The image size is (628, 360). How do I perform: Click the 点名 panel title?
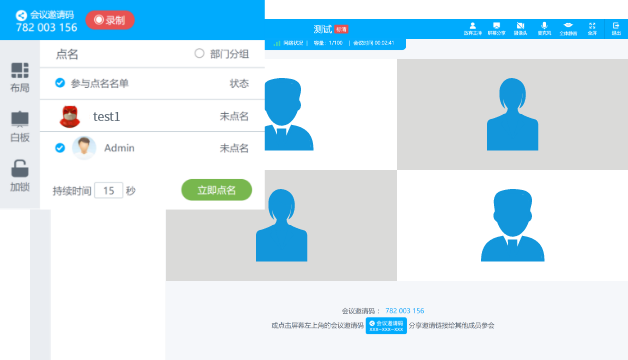pos(67,54)
